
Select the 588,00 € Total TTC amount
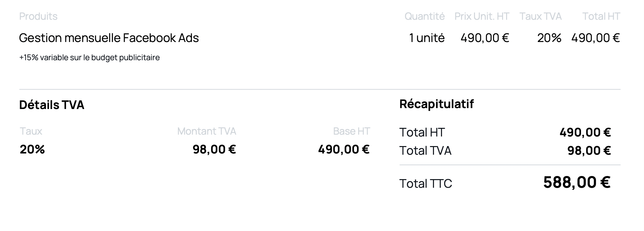577,182
